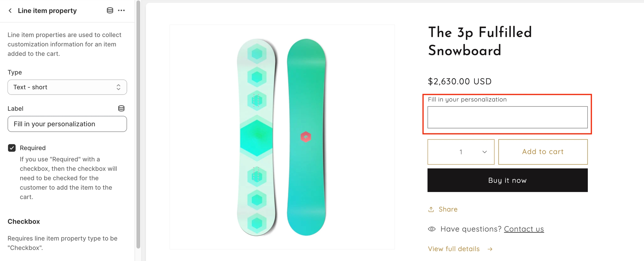Image resolution: width=644 pixels, height=261 pixels.
Task: Click the Share link text
Action: 448,209
